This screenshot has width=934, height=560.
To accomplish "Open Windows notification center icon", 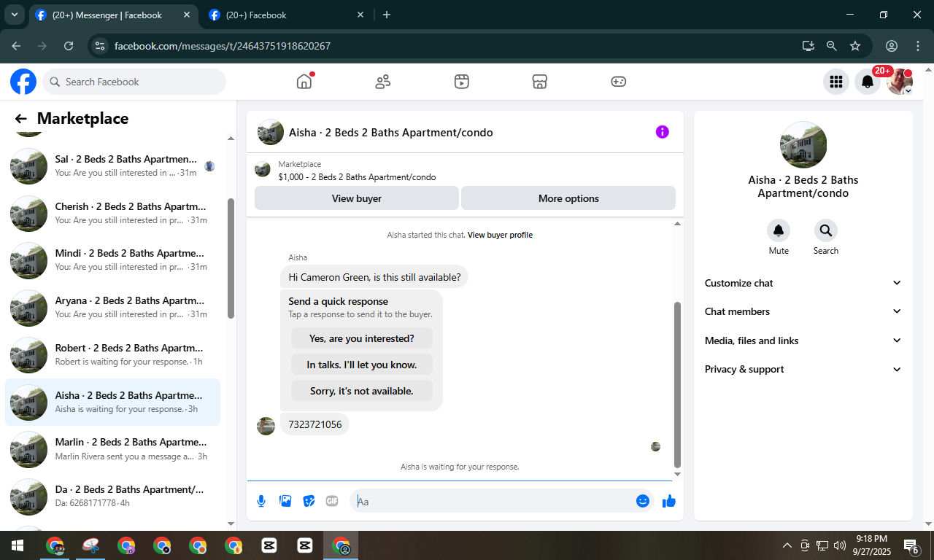I will (x=911, y=546).
